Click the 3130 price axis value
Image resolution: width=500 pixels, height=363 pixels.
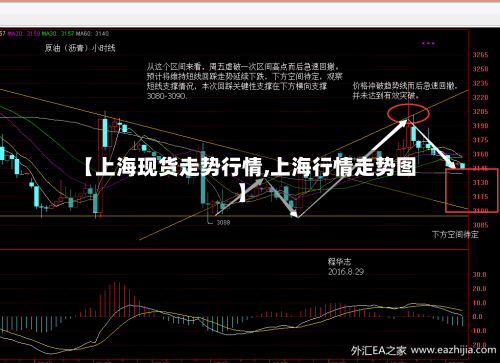click(480, 183)
